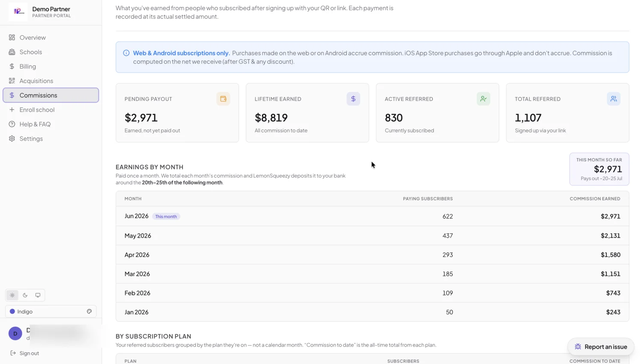This screenshot has width=643, height=364.
Task: Click the user avatar D
Action: coord(15,333)
